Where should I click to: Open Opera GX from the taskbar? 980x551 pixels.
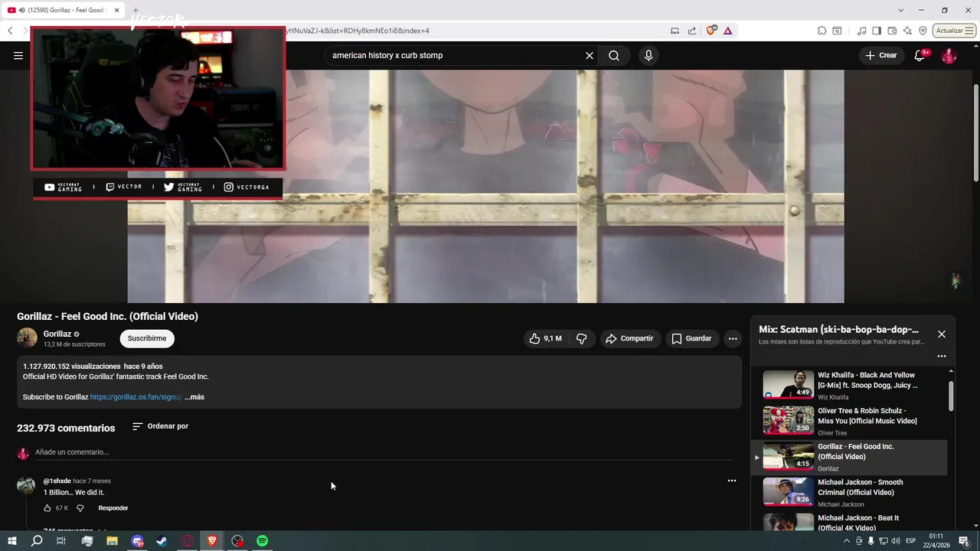point(188,540)
